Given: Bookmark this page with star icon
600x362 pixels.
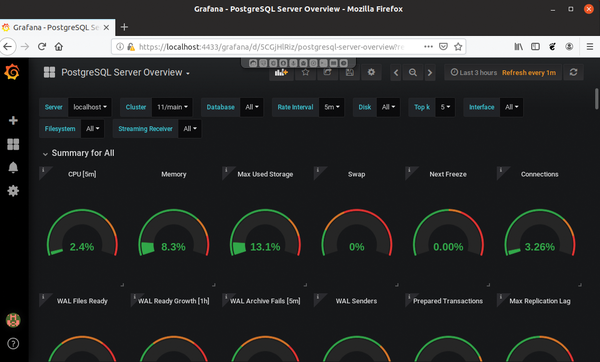Looking at the screenshot, I should 458,47.
